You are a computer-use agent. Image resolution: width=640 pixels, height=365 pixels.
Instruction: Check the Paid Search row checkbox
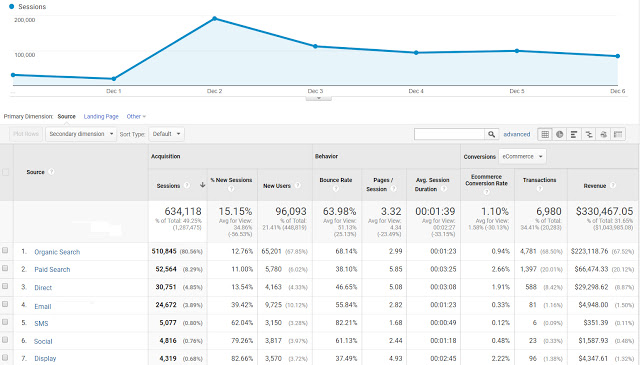point(5,268)
